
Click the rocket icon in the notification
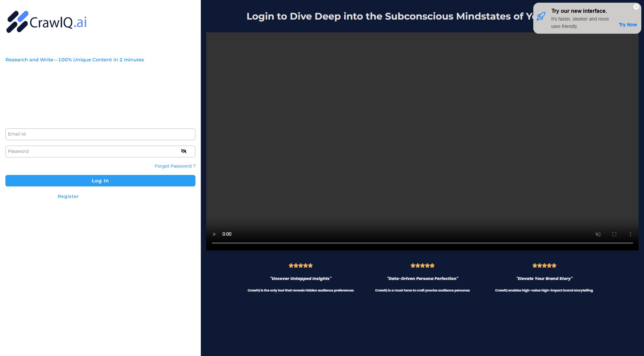coord(541,16)
